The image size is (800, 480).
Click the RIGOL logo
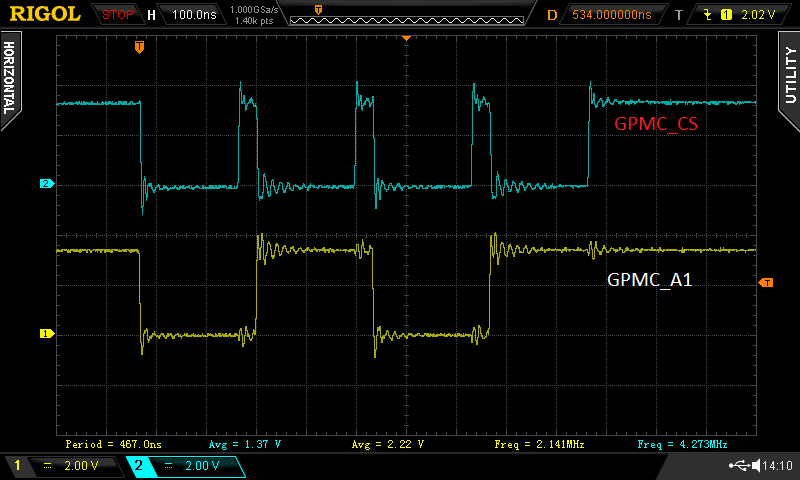45,14
